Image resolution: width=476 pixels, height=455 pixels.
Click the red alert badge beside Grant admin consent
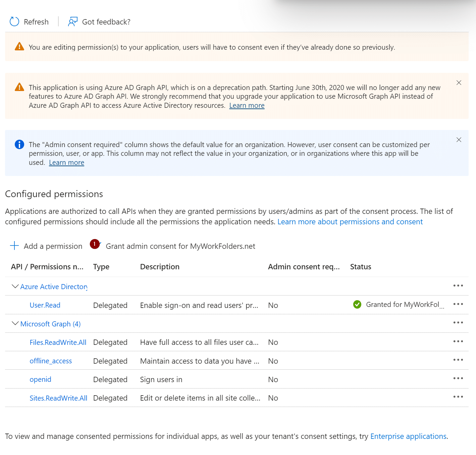pos(95,244)
